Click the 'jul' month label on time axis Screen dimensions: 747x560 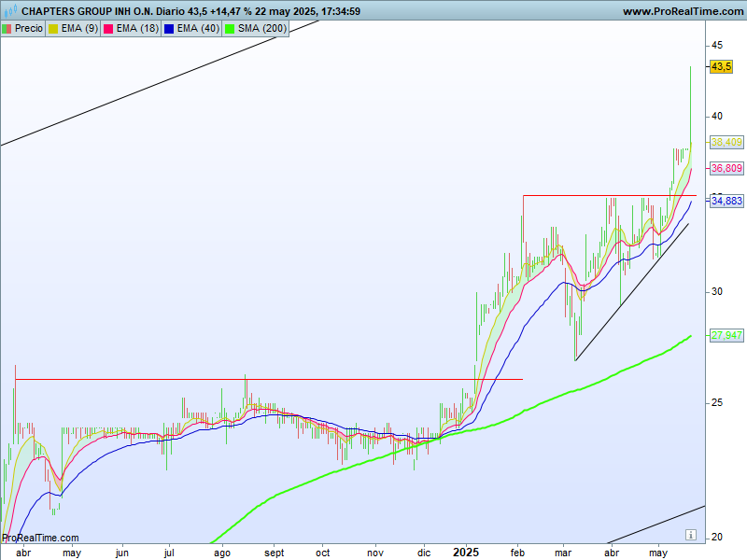click(x=169, y=553)
